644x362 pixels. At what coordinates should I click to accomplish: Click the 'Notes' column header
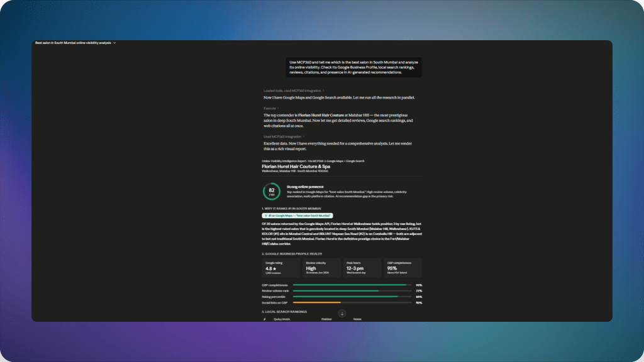coord(357,319)
